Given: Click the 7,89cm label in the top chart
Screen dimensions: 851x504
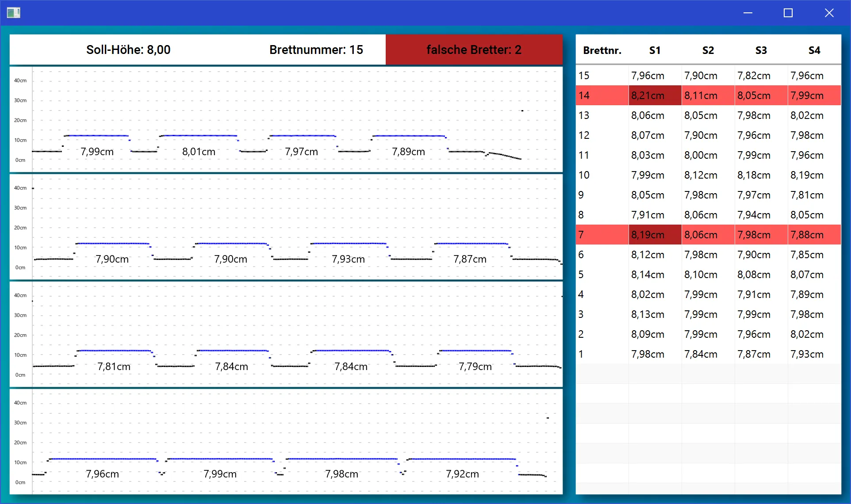Looking at the screenshot, I should click(407, 152).
